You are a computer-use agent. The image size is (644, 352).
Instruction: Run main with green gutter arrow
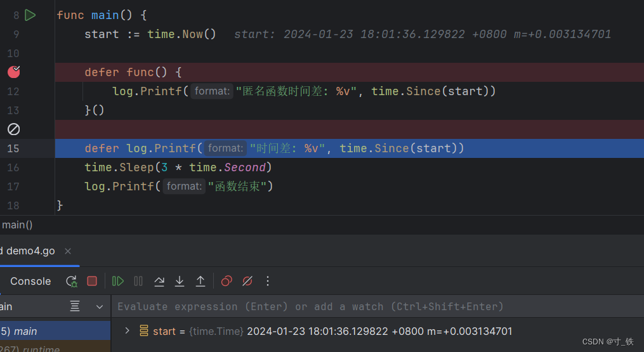click(30, 15)
